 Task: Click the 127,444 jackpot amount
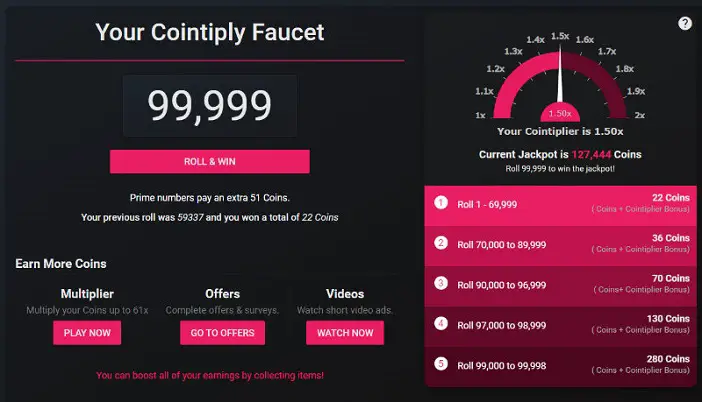pyautogui.click(x=591, y=154)
